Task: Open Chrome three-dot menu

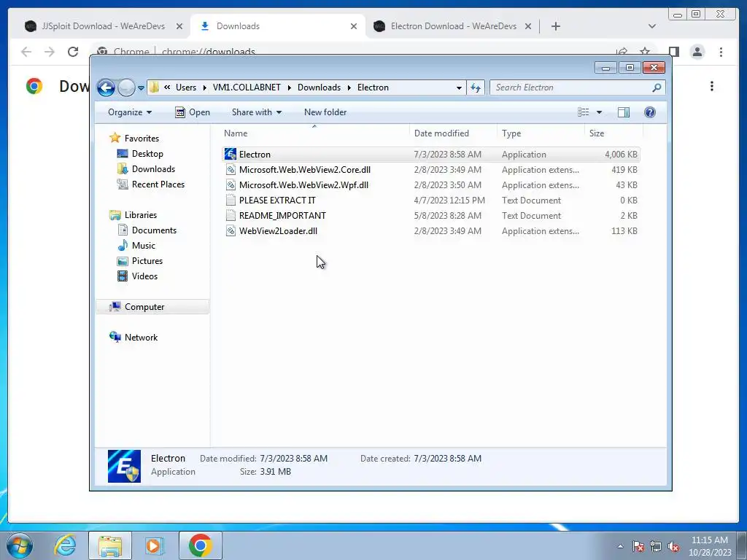Action: (721, 52)
